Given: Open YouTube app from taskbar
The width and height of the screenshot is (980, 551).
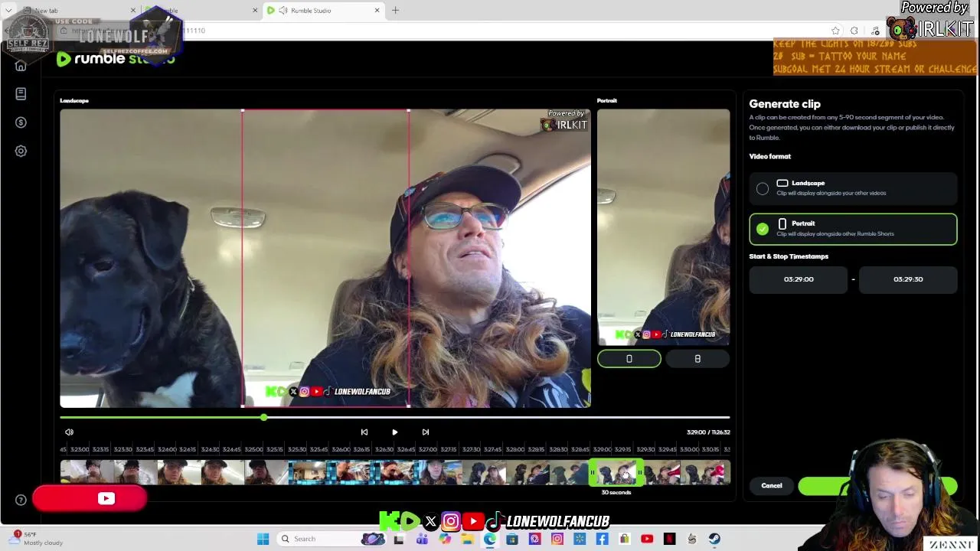Looking at the screenshot, I should [x=647, y=539].
